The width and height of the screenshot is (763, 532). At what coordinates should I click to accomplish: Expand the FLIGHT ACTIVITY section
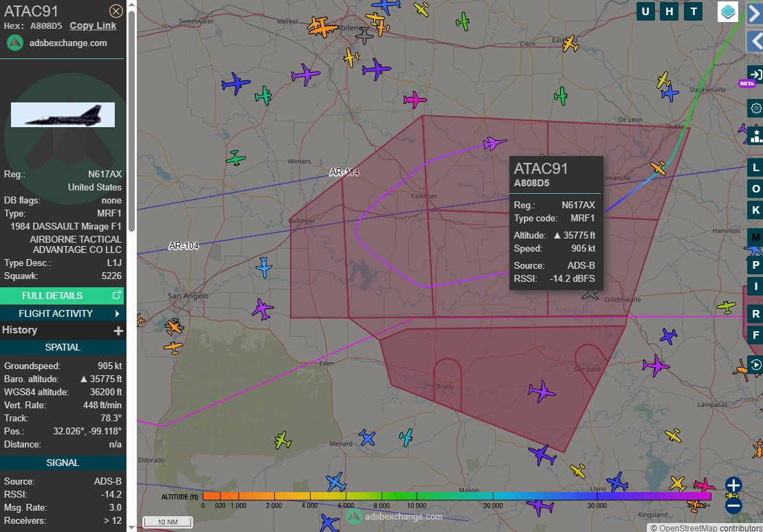tap(62, 313)
